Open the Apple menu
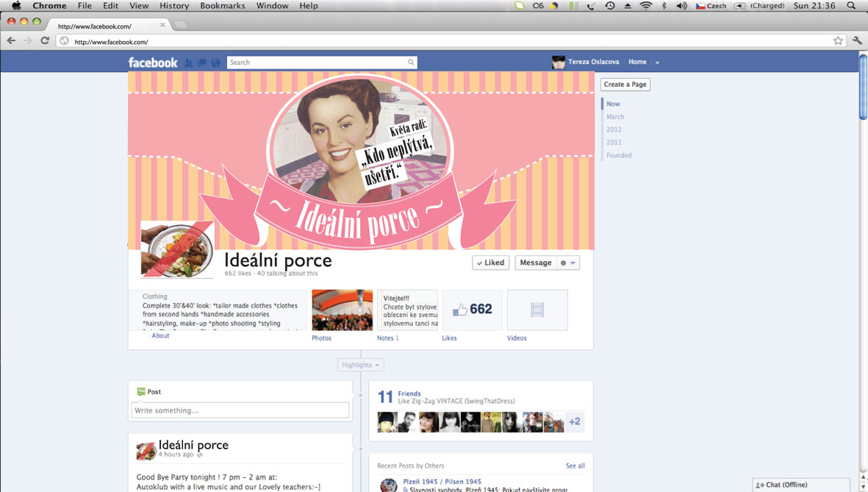The width and height of the screenshot is (868, 492). [x=16, y=6]
